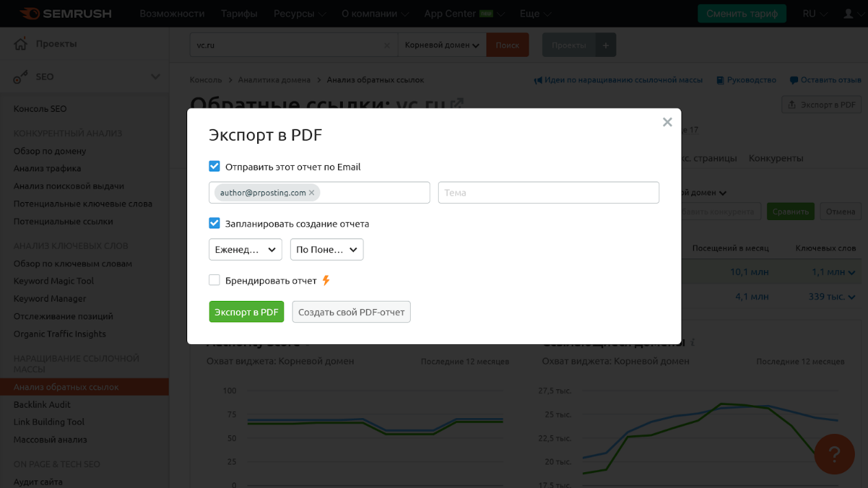Expand the App Center top menu
This screenshot has width=868, height=488.
[464, 13]
